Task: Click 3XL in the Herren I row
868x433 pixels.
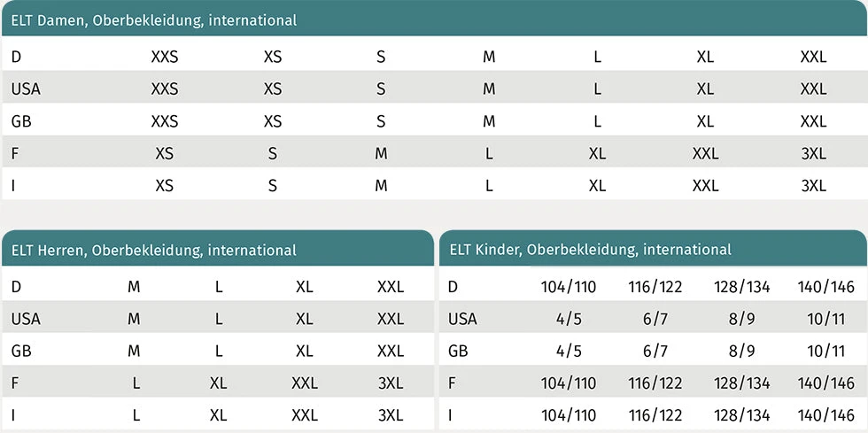Action: [x=391, y=415]
